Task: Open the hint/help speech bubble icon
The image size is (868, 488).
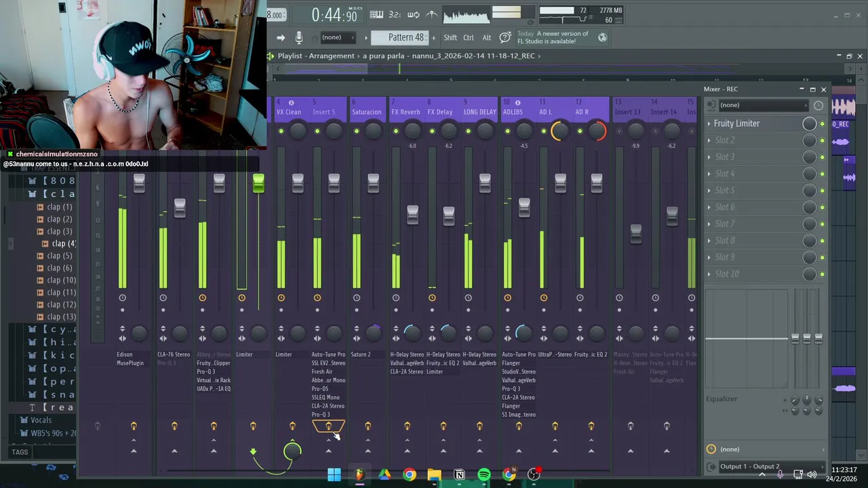Action: [505, 37]
